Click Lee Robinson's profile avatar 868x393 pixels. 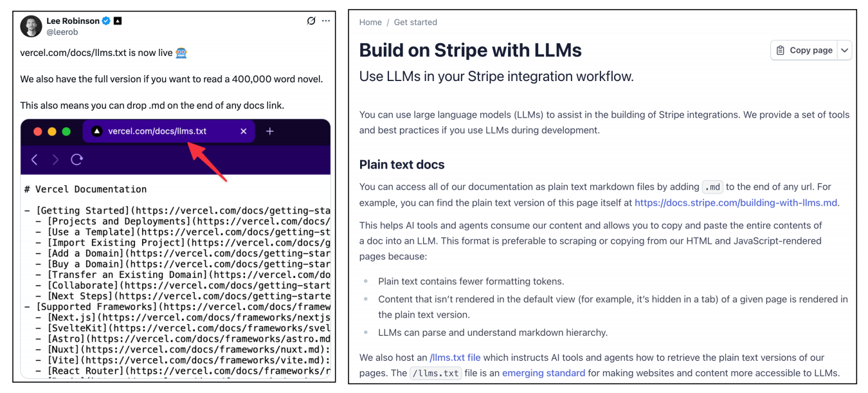31,26
